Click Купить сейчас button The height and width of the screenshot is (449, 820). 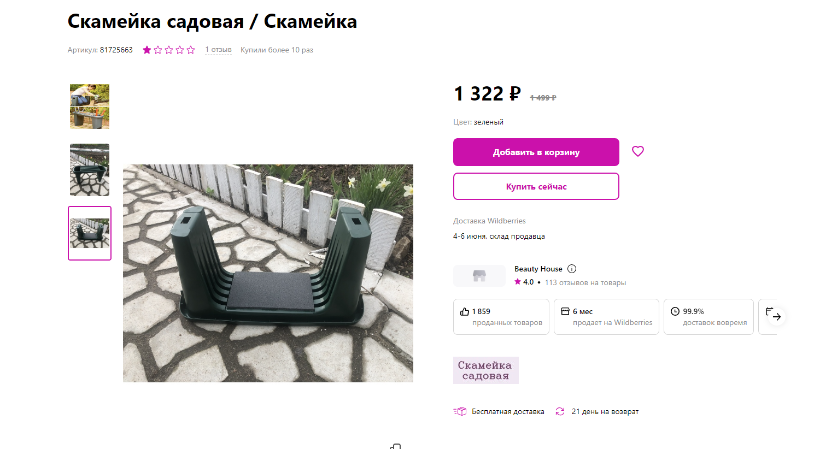coord(536,187)
